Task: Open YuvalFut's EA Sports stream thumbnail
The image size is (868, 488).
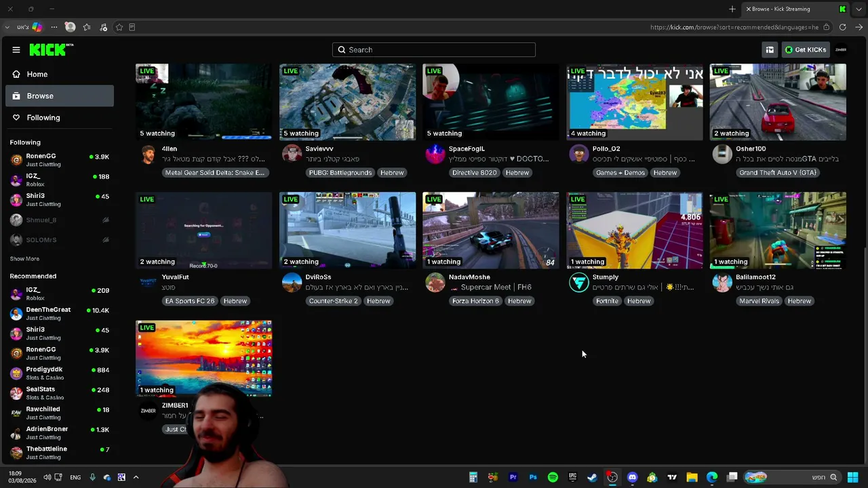Action: click(x=203, y=230)
